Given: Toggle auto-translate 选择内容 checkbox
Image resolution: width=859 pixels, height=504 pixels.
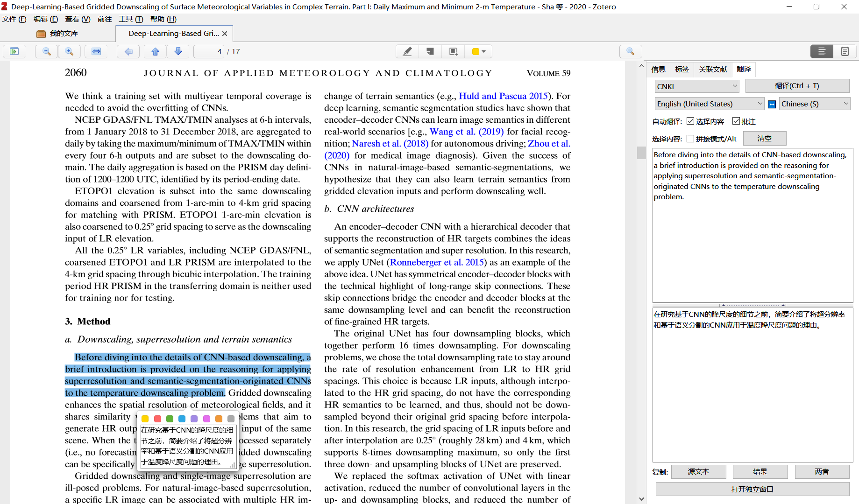Looking at the screenshot, I should (x=690, y=121).
